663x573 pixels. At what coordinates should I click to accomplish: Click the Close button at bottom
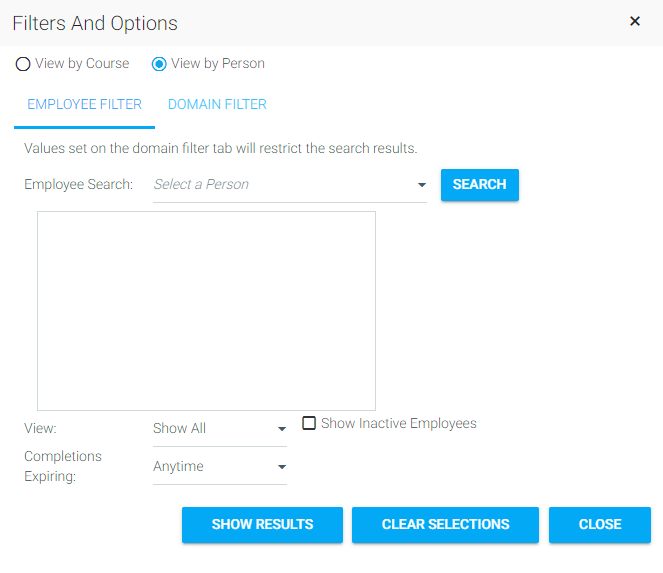pyautogui.click(x=600, y=524)
